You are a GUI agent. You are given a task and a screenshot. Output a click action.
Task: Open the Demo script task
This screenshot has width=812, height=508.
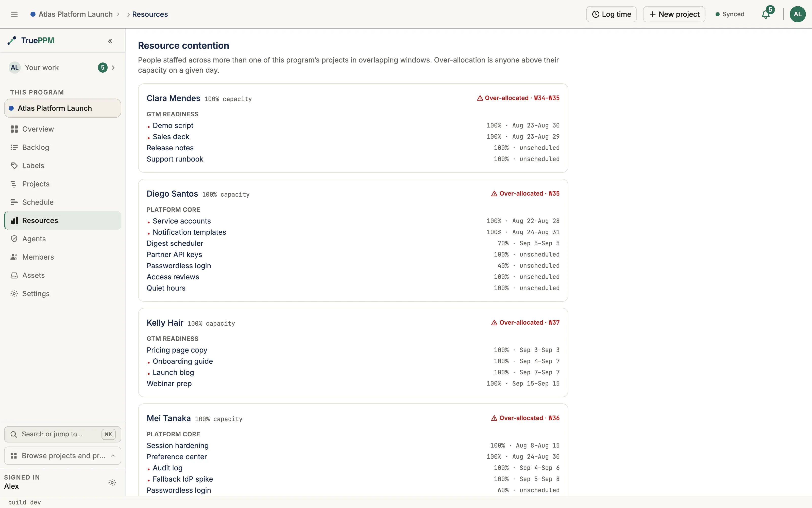click(x=173, y=125)
